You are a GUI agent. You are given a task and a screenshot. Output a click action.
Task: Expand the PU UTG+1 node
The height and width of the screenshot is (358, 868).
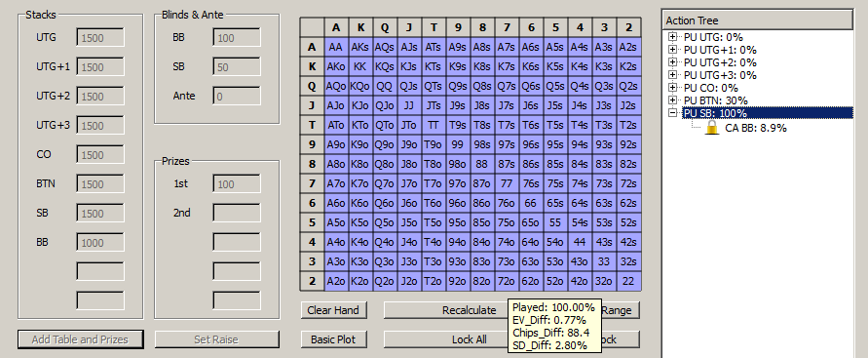(673, 50)
